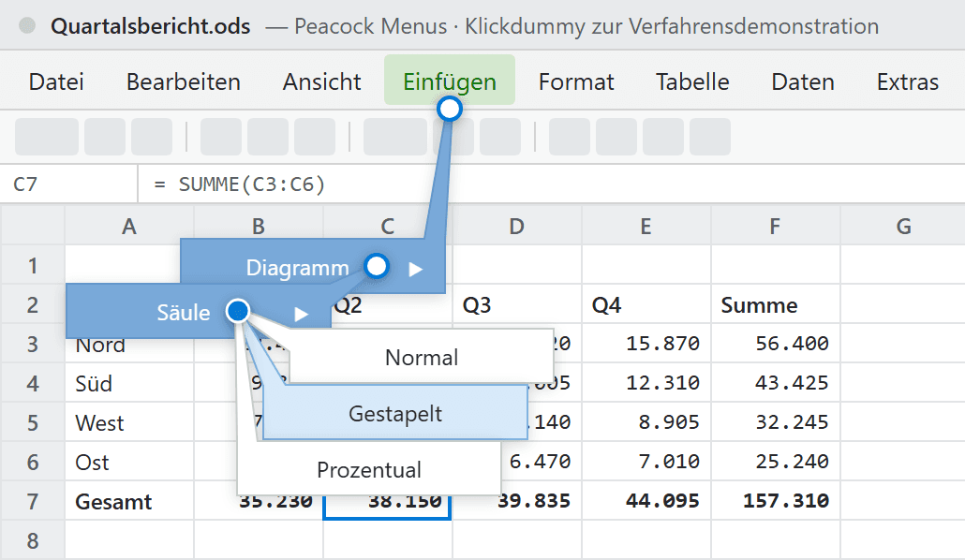
Task: Select row 7 header
Action: pos(33,502)
